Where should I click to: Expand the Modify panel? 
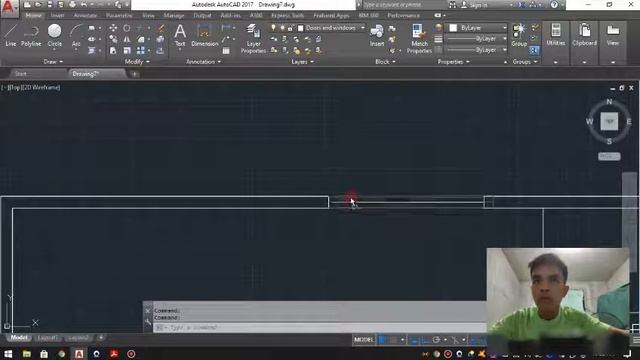point(137,62)
